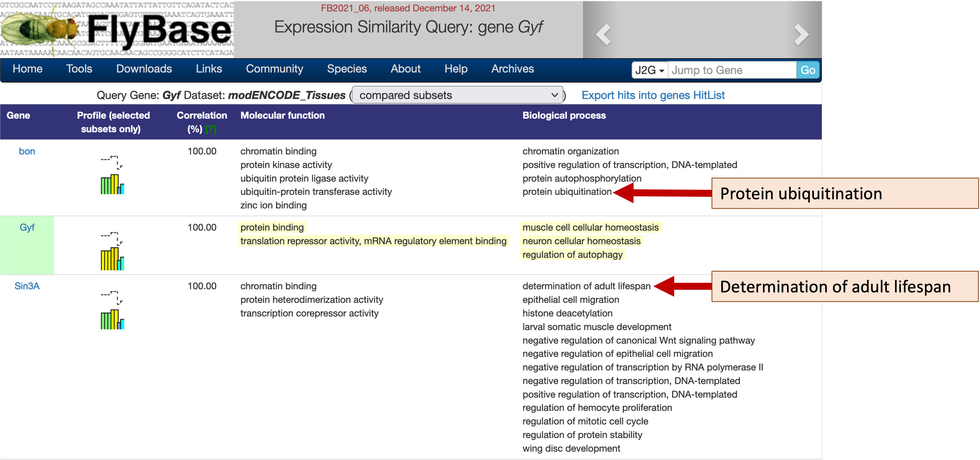Click 'regulation of hemocyte proliferation' text

pyautogui.click(x=597, y=408)
